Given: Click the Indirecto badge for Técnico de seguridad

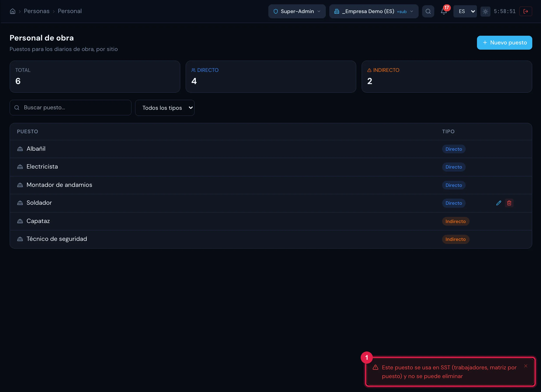Looking at the screenshot, I should [456, 239].
